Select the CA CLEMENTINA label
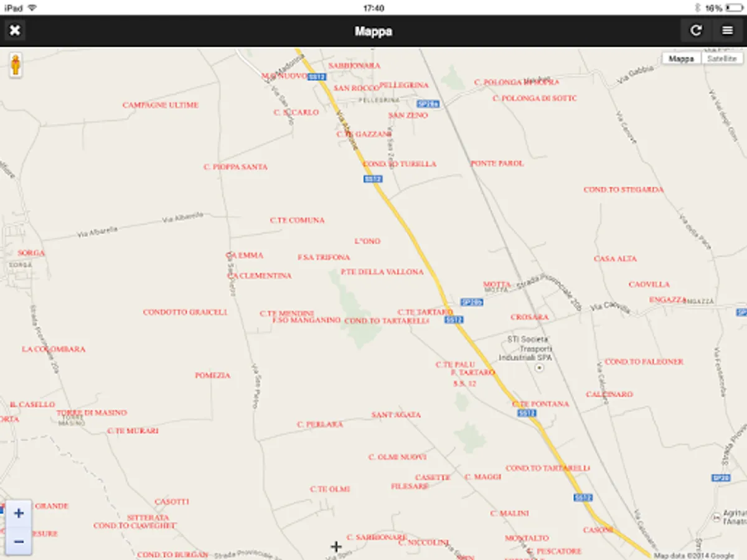 coord(259,276)
